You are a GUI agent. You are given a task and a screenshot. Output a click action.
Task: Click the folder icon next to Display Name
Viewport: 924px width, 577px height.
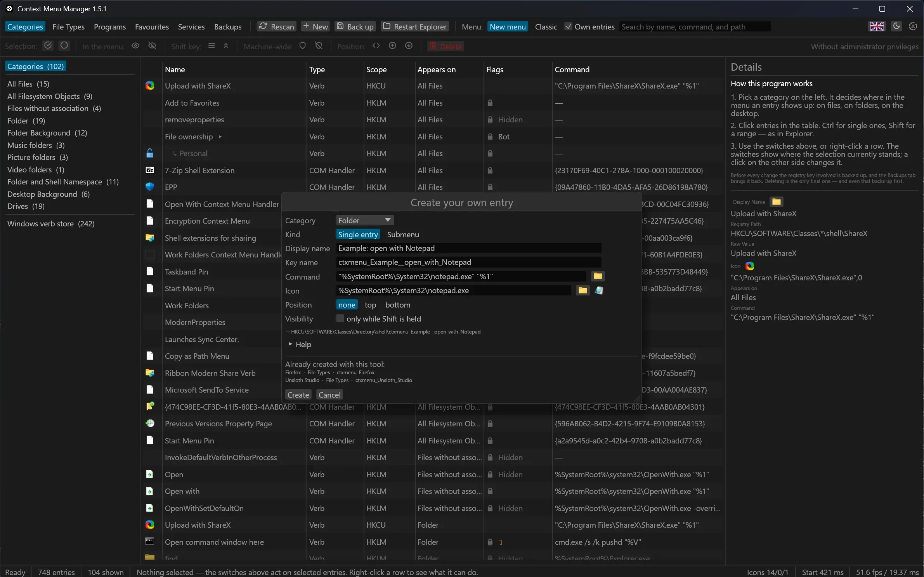point(776,202)
